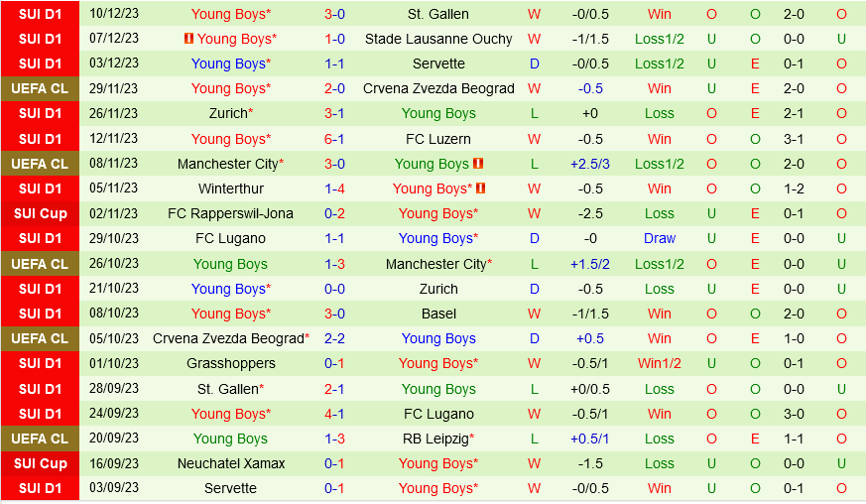Viewport: 866px width, 504px height.
Task: Click the Draw result in the 29/10/23 row
Action: [659, 238]
